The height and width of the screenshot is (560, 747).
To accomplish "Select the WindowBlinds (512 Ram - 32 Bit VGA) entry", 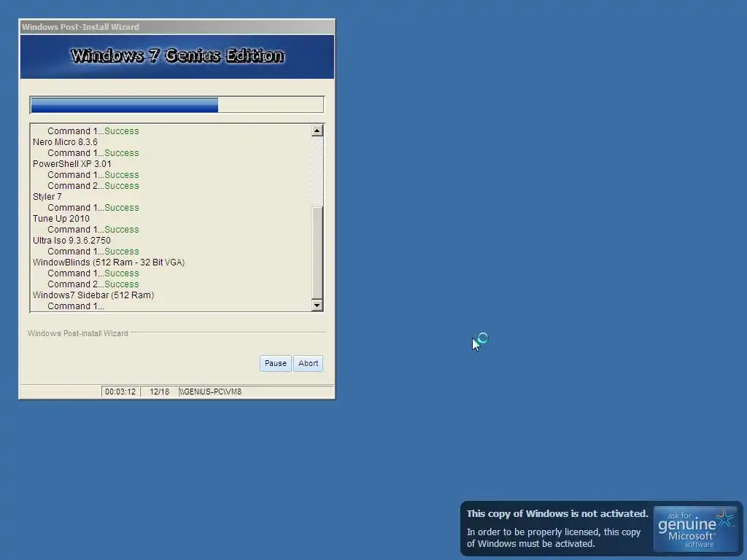I will point(109,262).
